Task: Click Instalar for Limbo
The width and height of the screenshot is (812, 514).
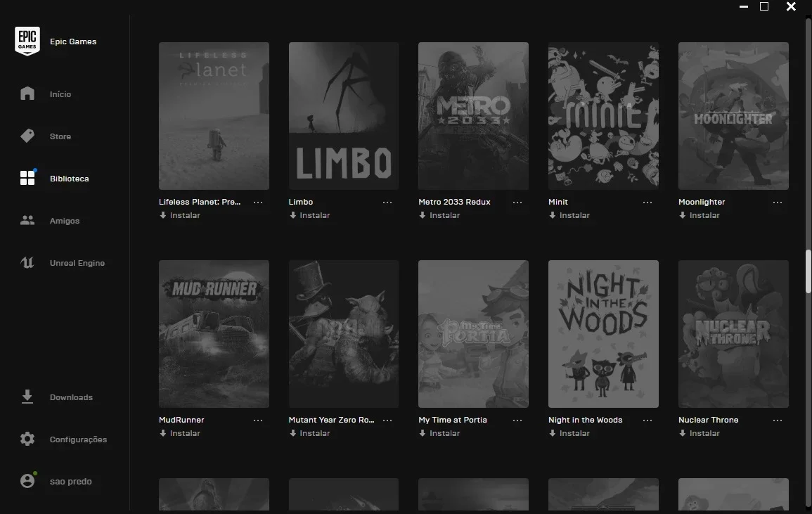Action: tap(315, 215)
